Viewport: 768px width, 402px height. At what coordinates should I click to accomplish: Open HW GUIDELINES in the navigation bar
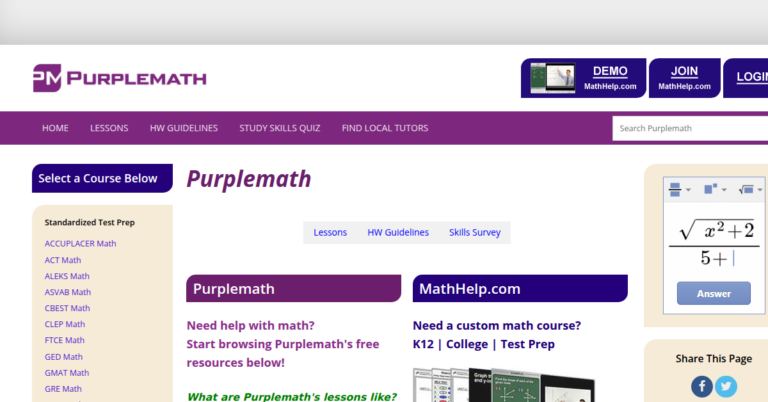[184, 128]
